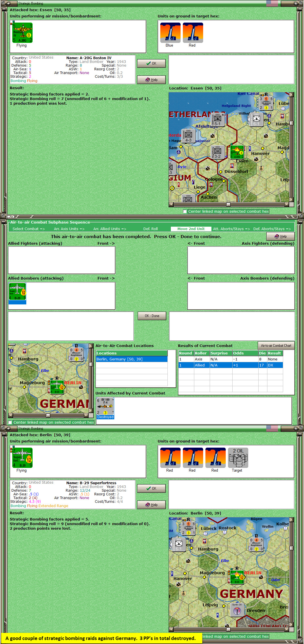
Task: Select the B-29 Superfortress flying unit counter
Action: click(23, 458)
